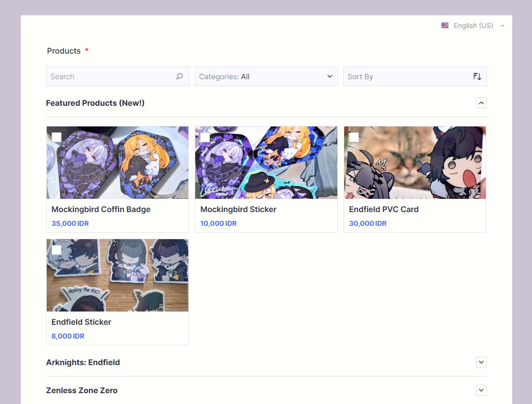The width and height of the screenshot is (532, 404).
Task: Click the US flag icon
Action: pyautogui.click(x=445, y=26)
